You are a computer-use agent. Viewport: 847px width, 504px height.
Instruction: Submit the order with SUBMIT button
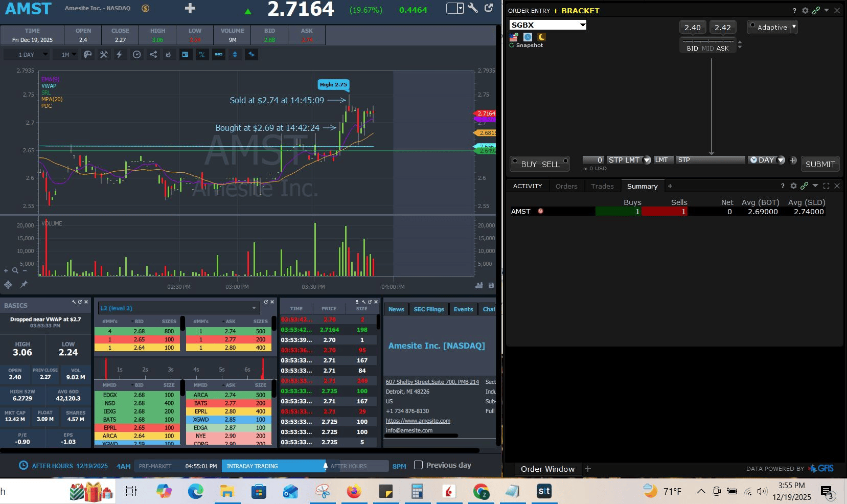pyautogui.click(x=820, y=164)
